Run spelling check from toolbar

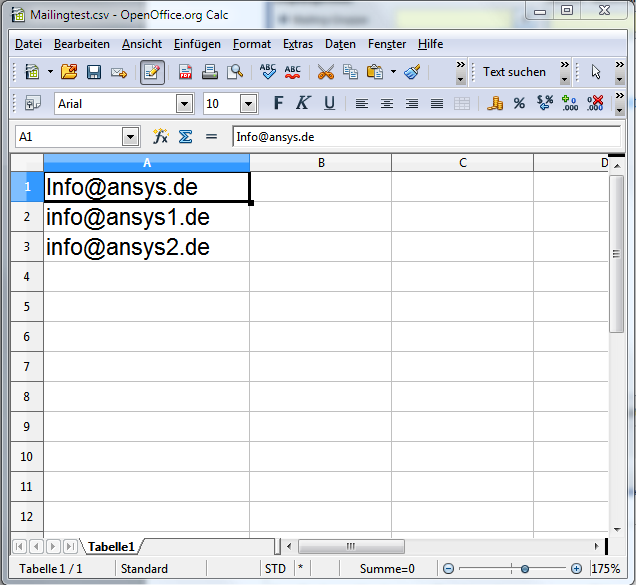[267, 72]
